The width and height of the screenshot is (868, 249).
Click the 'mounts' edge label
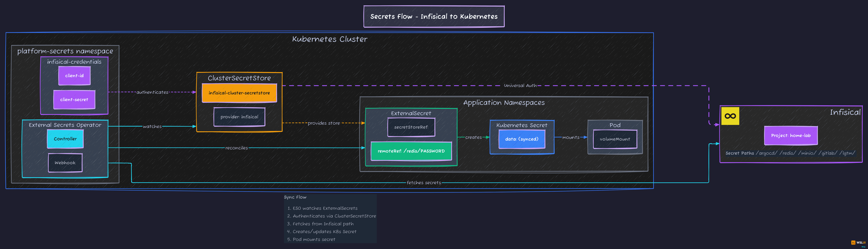[x=571, y=137]
